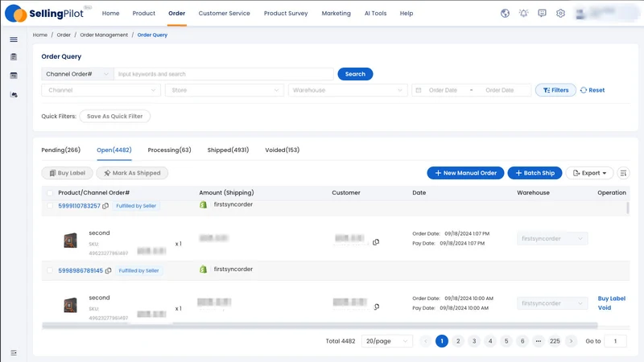The image size is (644, 362).
Task: Click the bottom sidebar collapse icon
Action: (x=14, y=352)
